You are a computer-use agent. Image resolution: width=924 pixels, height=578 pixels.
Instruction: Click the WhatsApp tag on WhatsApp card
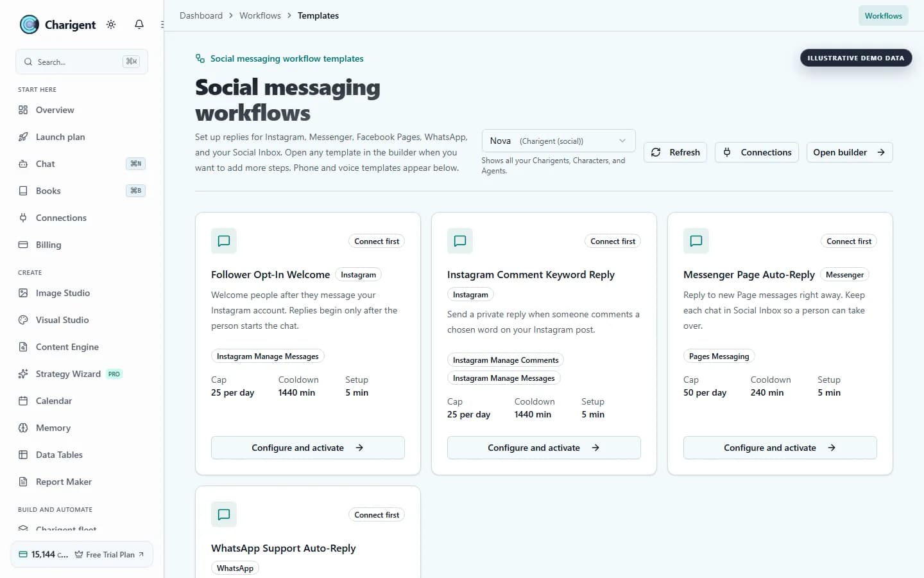[235, 568]
